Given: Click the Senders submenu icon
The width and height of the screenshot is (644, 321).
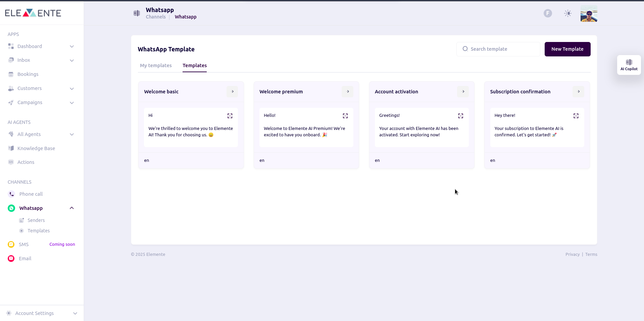Looking at the screenshot, I should [x=21, y=220].
